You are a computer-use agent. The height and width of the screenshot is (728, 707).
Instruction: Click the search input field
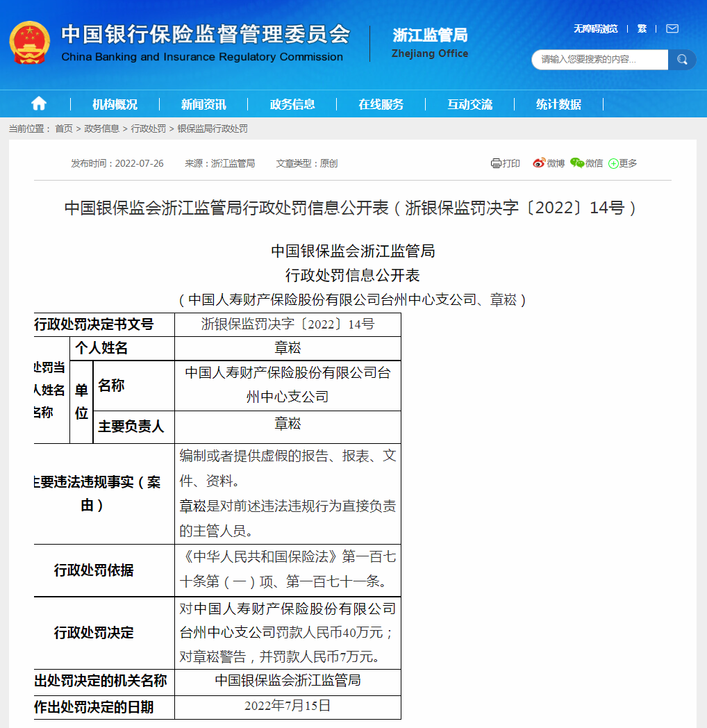(x=599, y=60)
